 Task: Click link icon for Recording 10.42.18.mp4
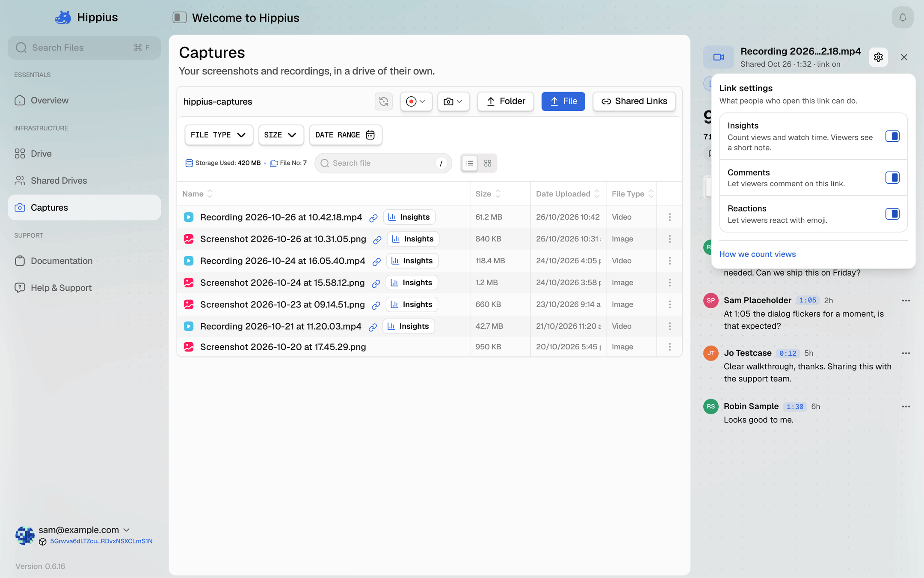point(373,218)
